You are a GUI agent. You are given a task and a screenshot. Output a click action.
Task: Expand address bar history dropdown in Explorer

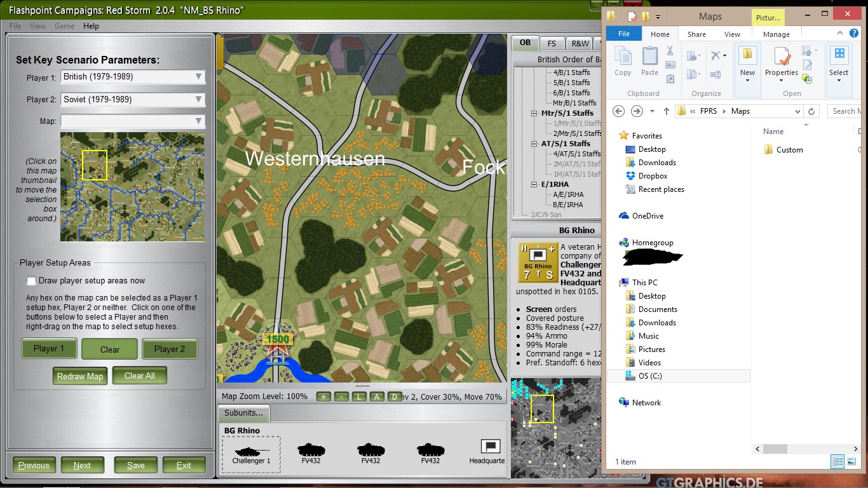(x=797, y=111)
